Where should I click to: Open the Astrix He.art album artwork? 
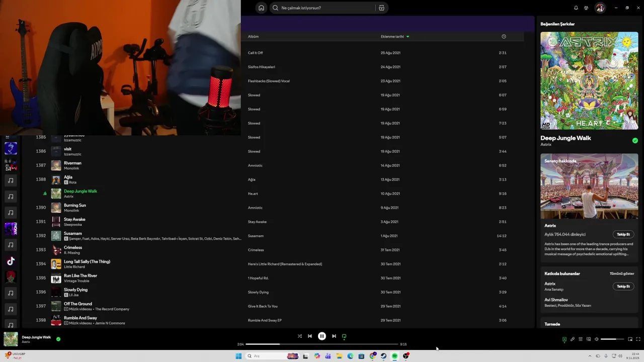[x=589, y=81]
